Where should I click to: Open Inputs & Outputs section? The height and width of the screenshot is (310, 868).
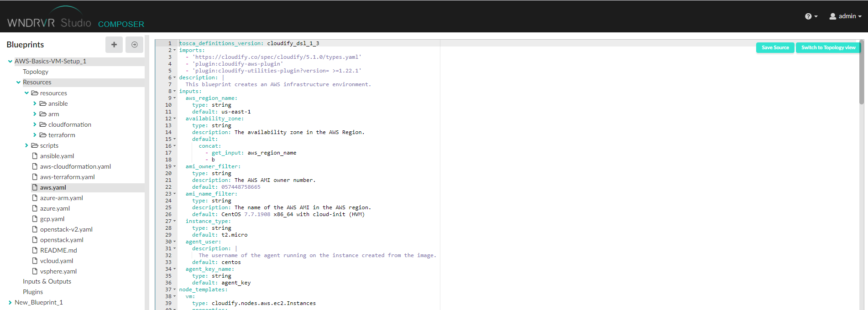click(x=47, y=281)
